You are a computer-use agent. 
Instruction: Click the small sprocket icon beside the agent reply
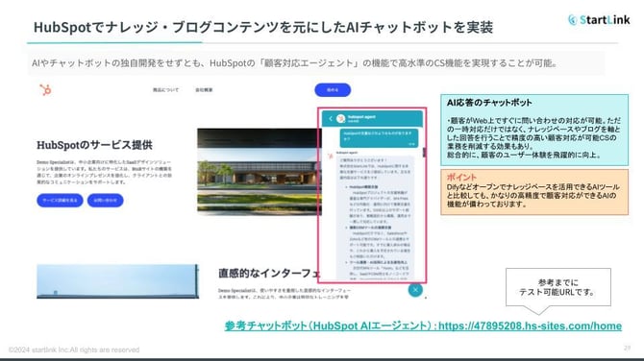(x=330, y=156)
